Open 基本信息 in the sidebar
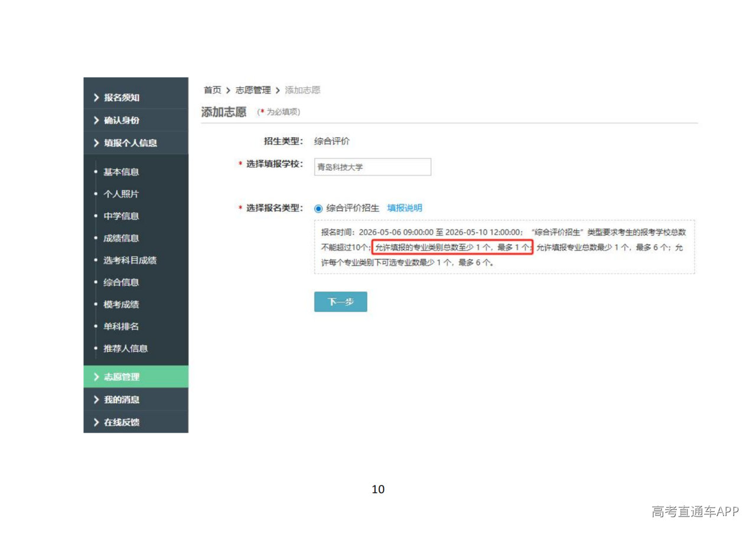 (121, 172)
